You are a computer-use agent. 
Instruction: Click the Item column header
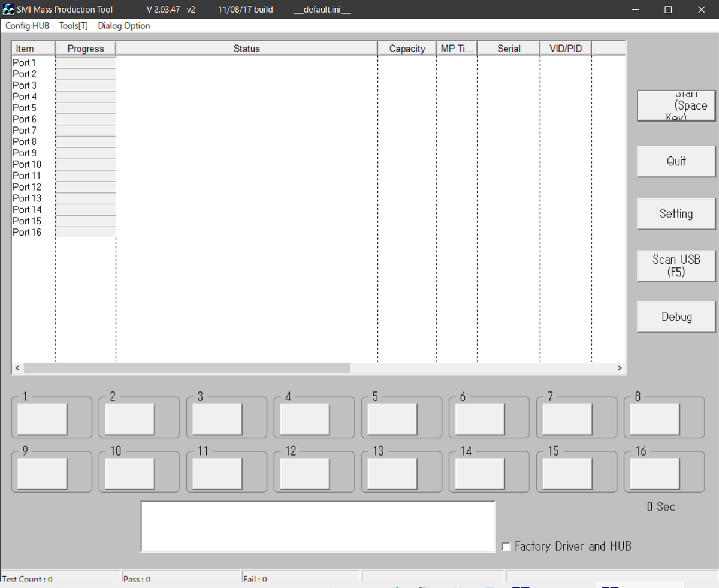34,49
